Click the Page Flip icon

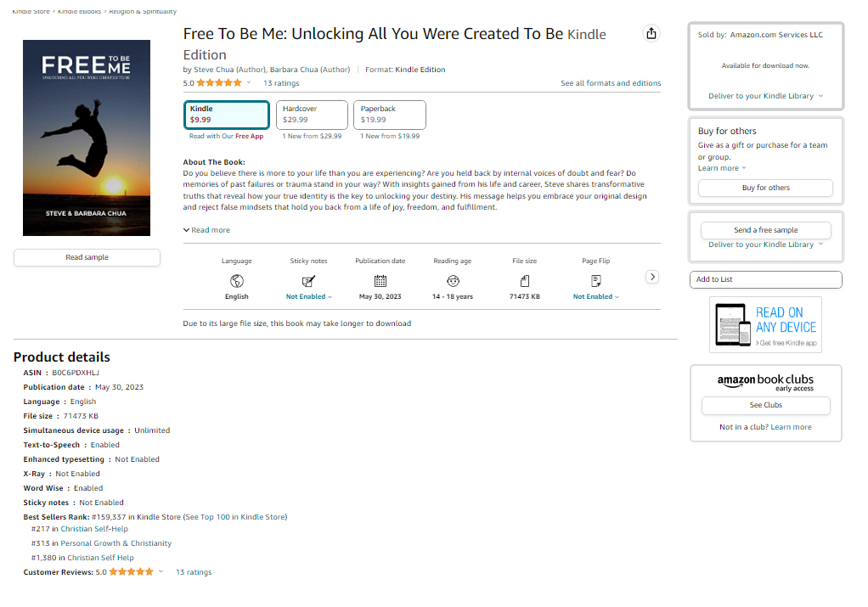coord(596,280)
